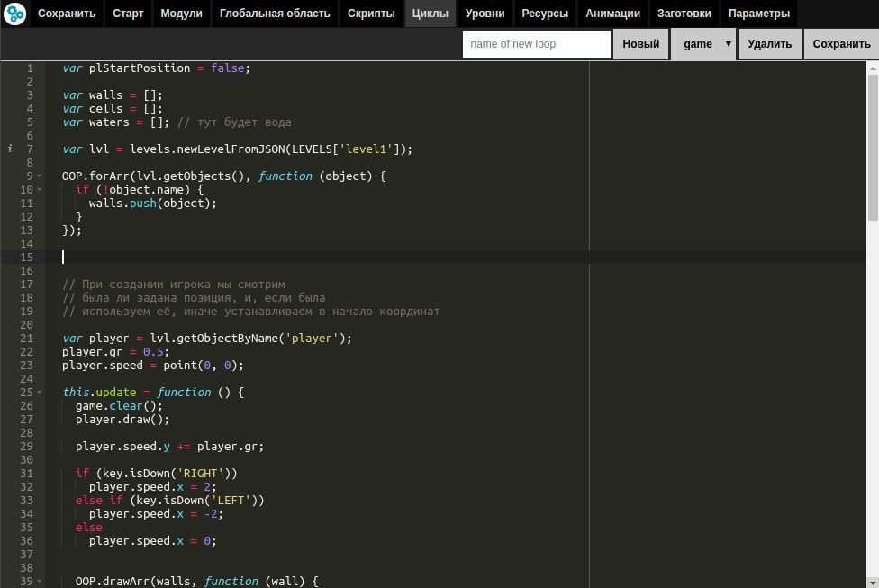Open Глобальная область in top menu
The height and width of the screenshot is (588, 879).
click(x=275, y=14)
